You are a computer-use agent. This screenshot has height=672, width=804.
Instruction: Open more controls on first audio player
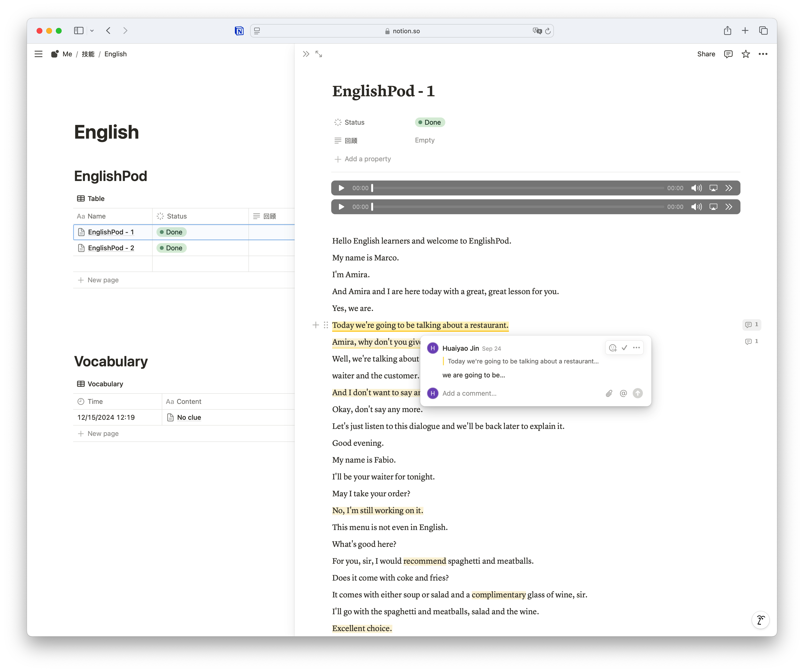[729, 188]
